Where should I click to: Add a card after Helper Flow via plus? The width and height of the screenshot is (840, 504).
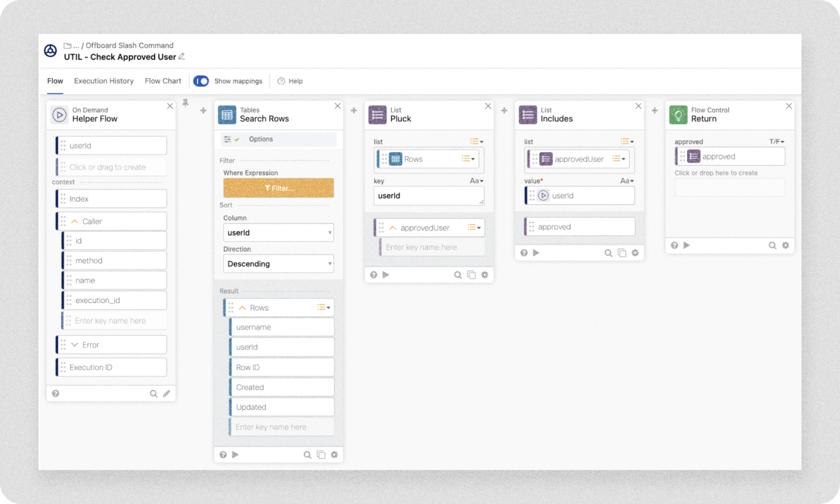point(203,111)
